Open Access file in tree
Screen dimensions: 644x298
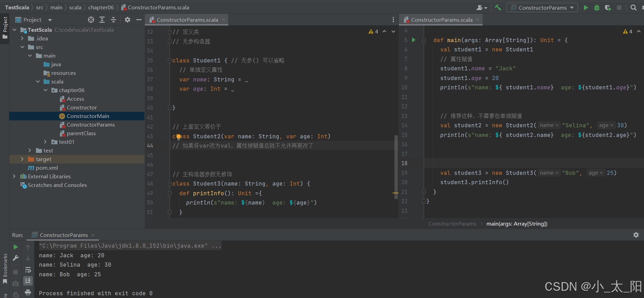[75, 99]
